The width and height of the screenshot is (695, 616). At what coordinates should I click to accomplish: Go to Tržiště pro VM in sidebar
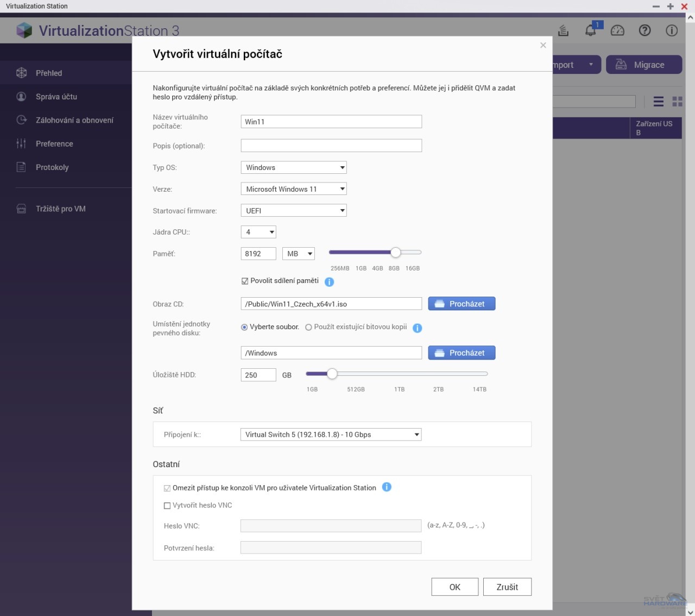[x=60, y=209]
